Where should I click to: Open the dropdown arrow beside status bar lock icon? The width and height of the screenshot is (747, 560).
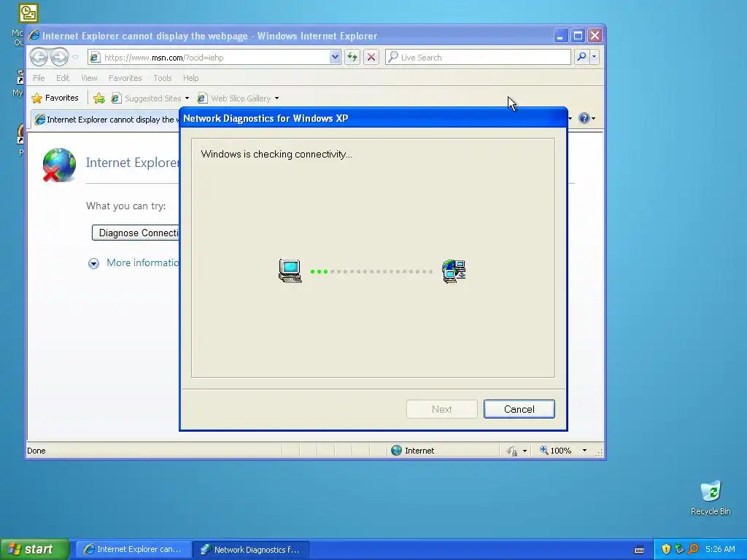[525, 451]
